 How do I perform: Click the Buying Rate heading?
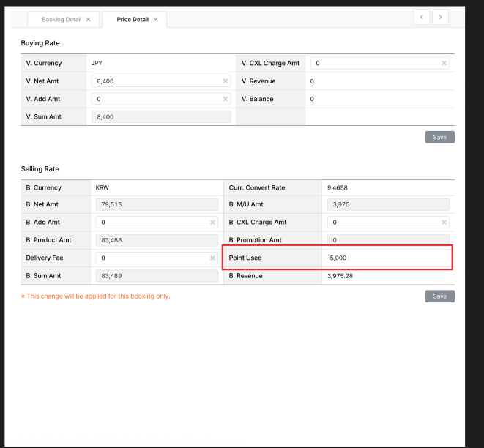point(40,43)
